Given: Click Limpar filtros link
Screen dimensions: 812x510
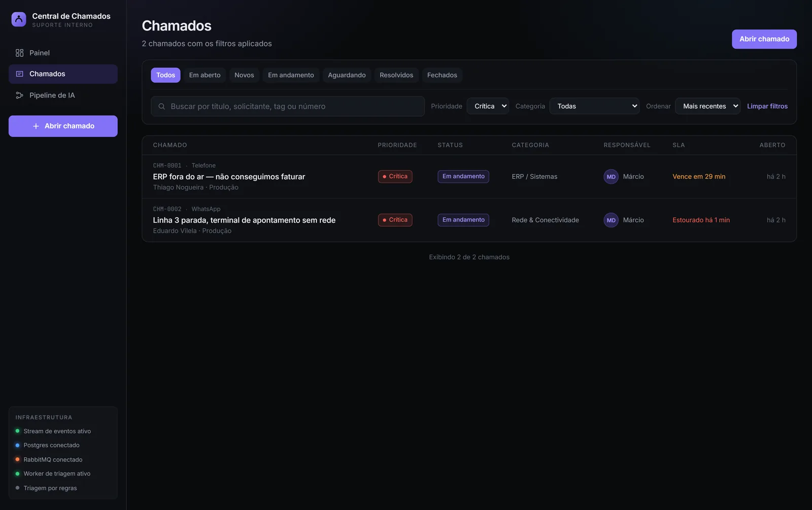Looking at the screenshot, I should tap(767, 106).
